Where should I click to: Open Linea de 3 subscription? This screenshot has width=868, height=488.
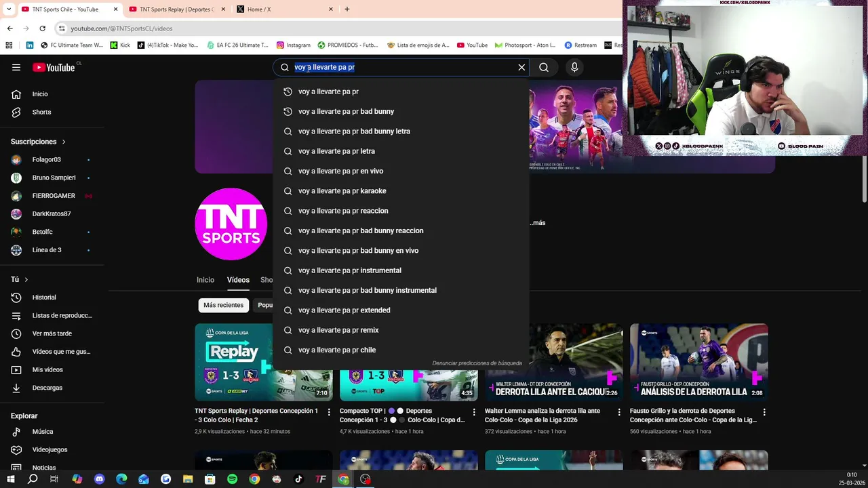coord(47,249)
